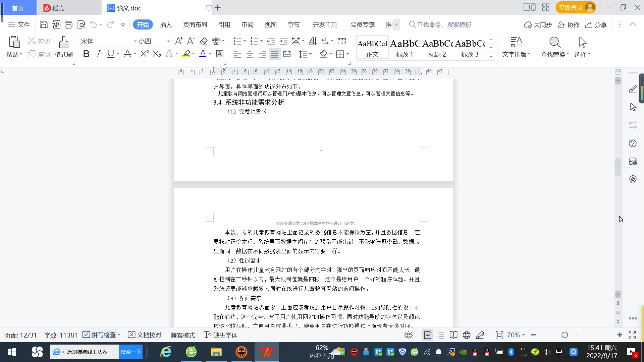Image resolution: width=644 pixels, height=362 pixels.
Task: Open the 插入 (Insert) ribbon tab
Action: coord(166,25)
